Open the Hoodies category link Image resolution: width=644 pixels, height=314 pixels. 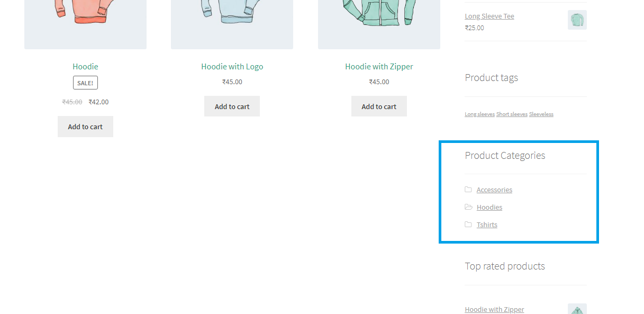point(489,207)
